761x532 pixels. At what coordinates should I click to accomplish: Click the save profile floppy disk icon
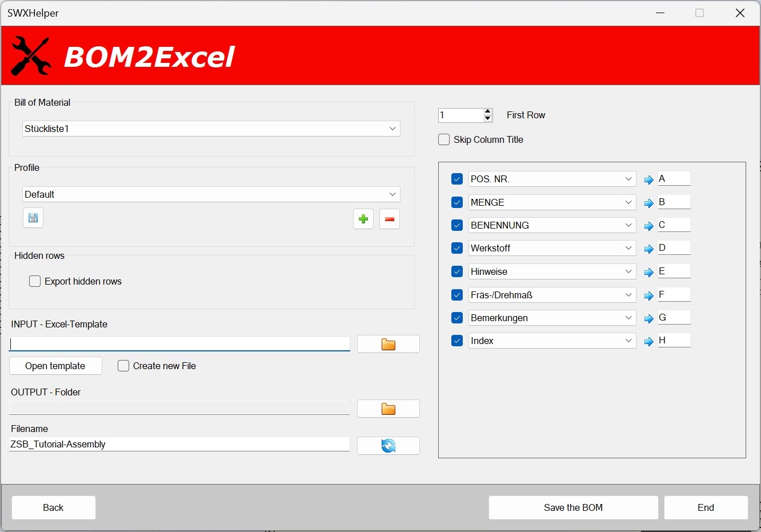(33, 218)
